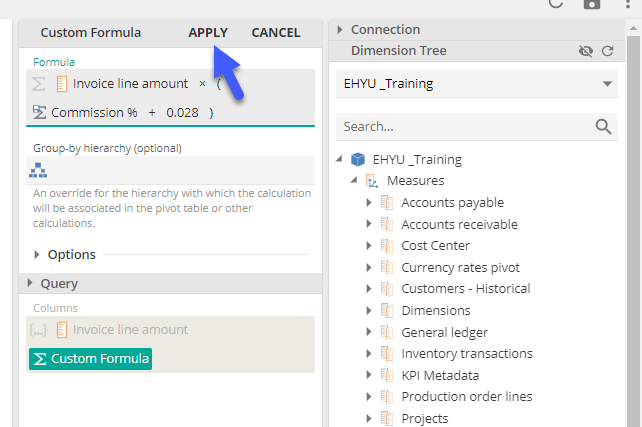
Task: Collapse the Query section
Action: (30, 284)
